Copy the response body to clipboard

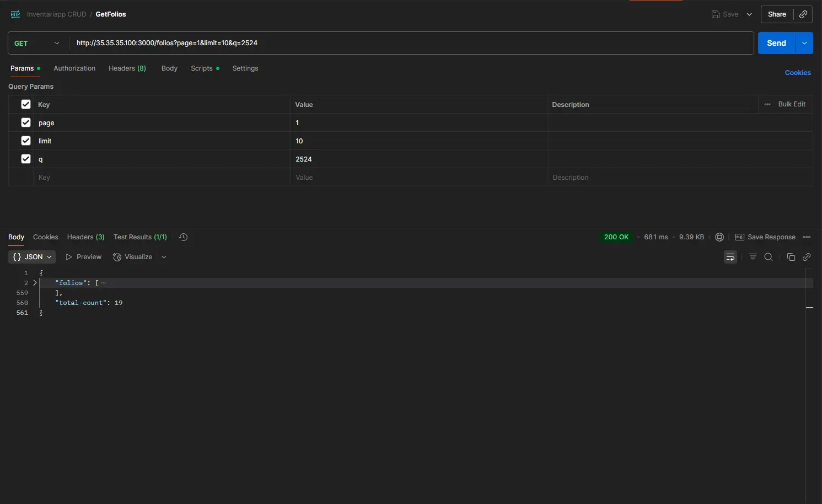pyautogui.click(x=791, y=257)
